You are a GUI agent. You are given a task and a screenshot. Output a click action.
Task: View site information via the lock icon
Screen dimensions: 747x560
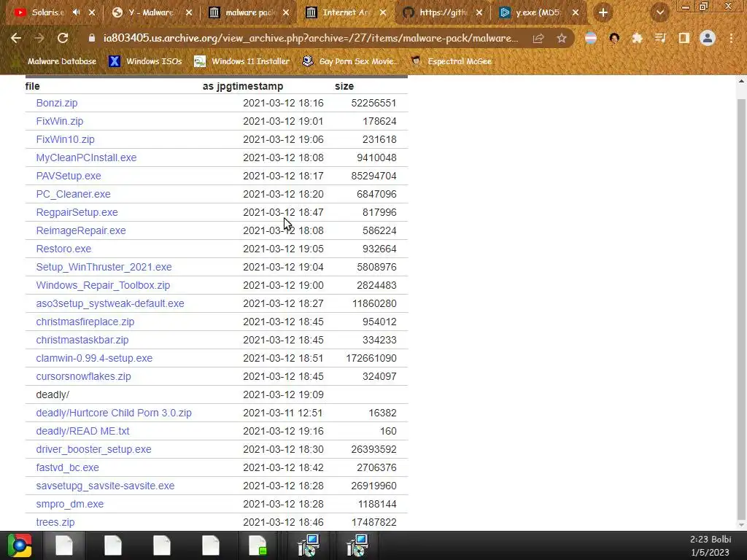pyautogui.click(x=92, y=38)
